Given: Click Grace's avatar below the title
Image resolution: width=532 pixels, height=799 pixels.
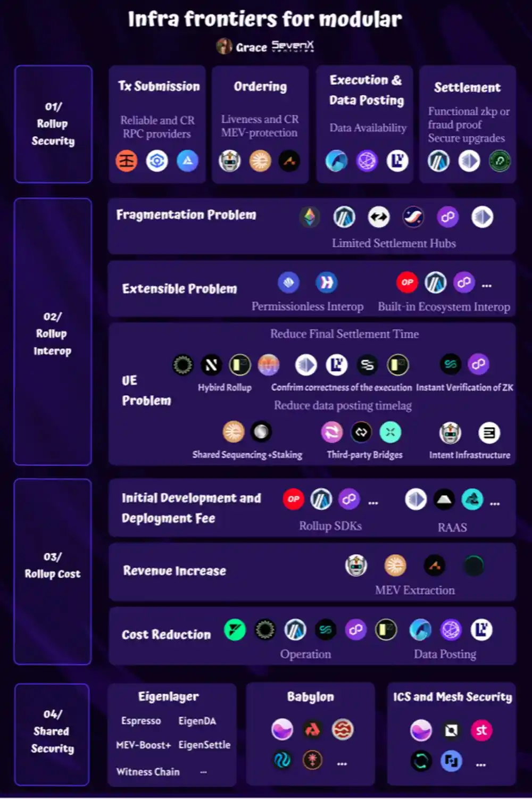Looking at the screenshot, I should click(224, 47).
